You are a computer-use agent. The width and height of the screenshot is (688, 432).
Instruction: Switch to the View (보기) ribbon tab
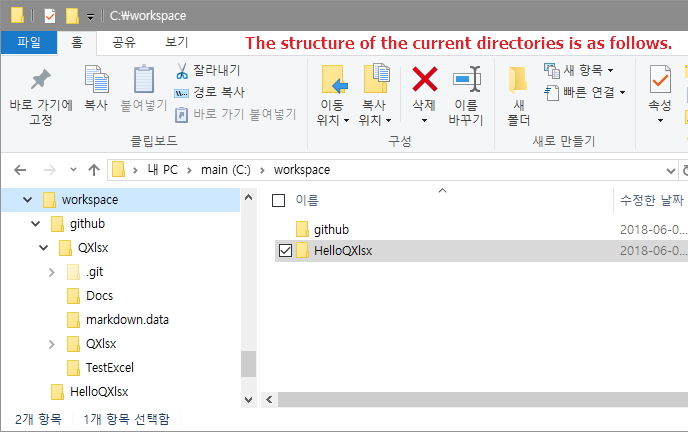point(176,42)
